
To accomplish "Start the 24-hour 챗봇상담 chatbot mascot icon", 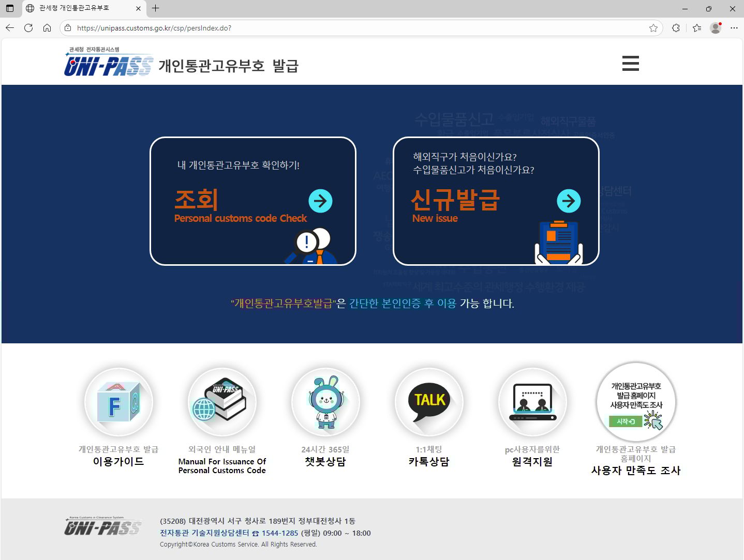I will click(325, 402).
